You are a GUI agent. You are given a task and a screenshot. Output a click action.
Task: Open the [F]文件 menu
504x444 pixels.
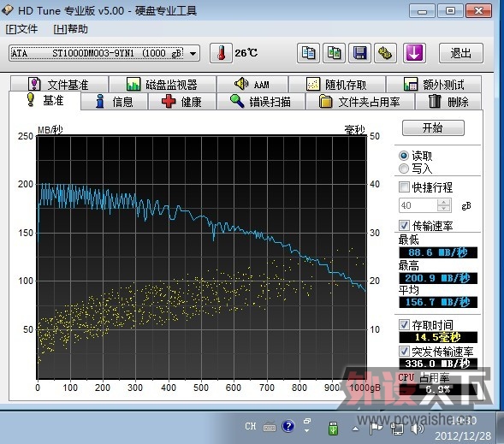point(21,29)
